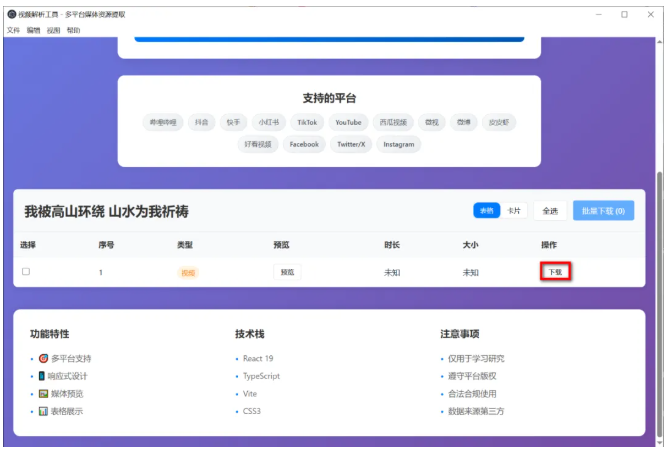Click the 批量下载 (0) button
The height and width of the screenshot is (454, 669).
603,211
